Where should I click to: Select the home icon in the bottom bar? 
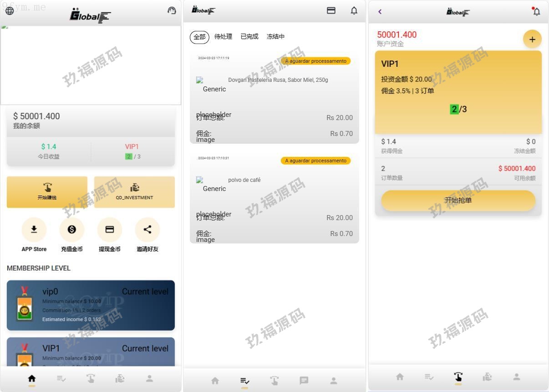(32, 377)
